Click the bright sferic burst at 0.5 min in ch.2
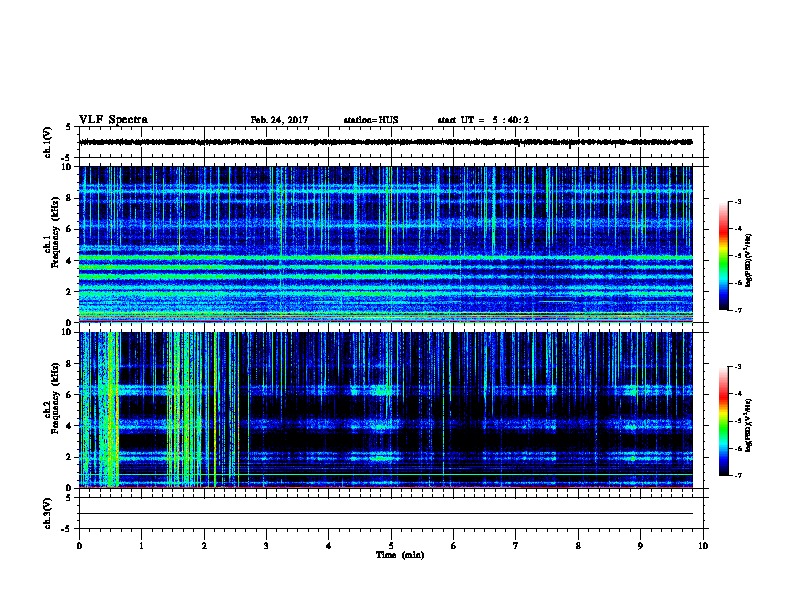 coord(110,409)
